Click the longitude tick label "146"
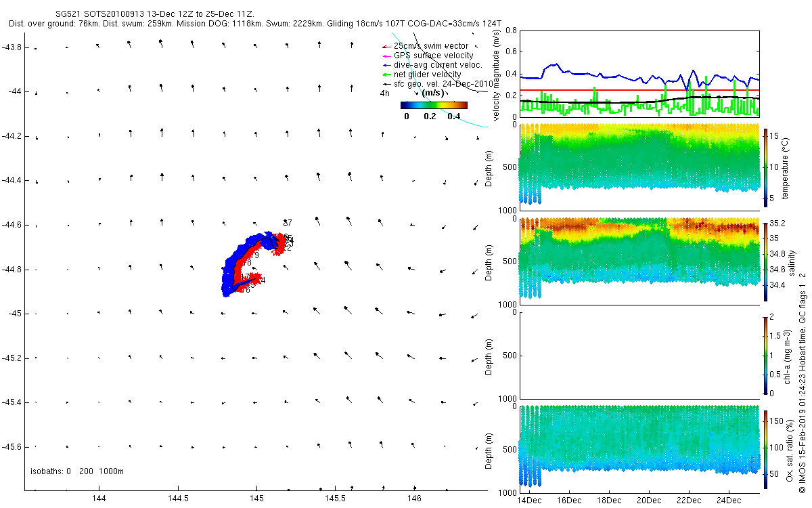Image resolution: width=812 pixels, height=508 pixels. click(x=415, y=499)
